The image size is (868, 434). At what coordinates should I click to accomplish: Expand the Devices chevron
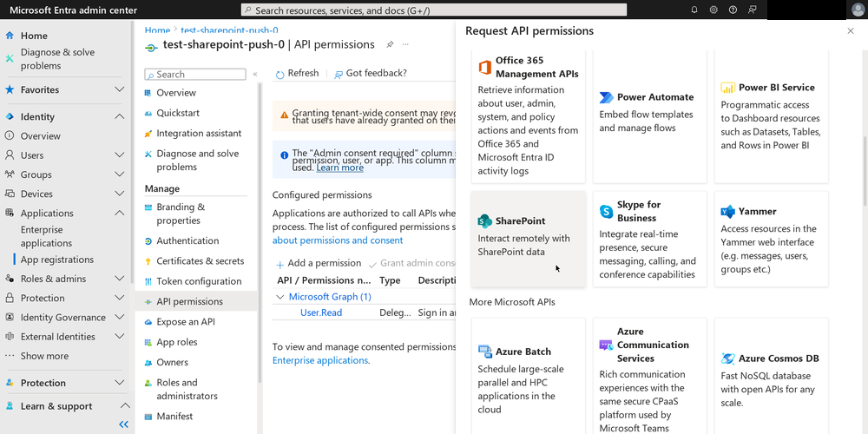pyautogui.click(x=119, y=194)
